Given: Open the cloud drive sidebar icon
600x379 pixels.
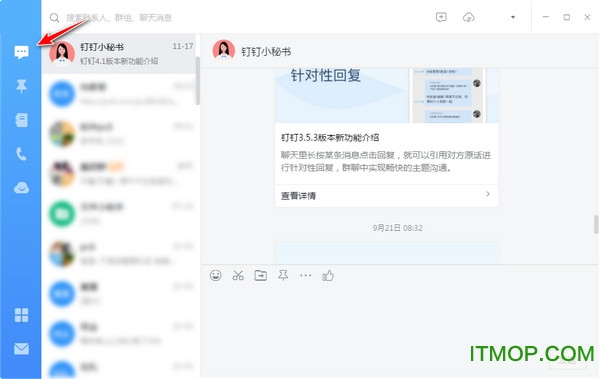Looking at the screenshot, I should click(21, 188).
